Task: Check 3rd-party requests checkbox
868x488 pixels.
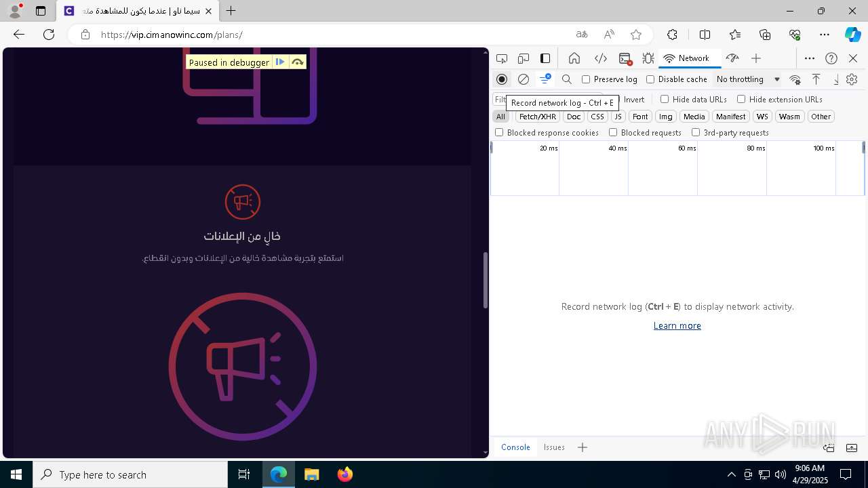Action: pyautogui.click(x=730, y=133)
